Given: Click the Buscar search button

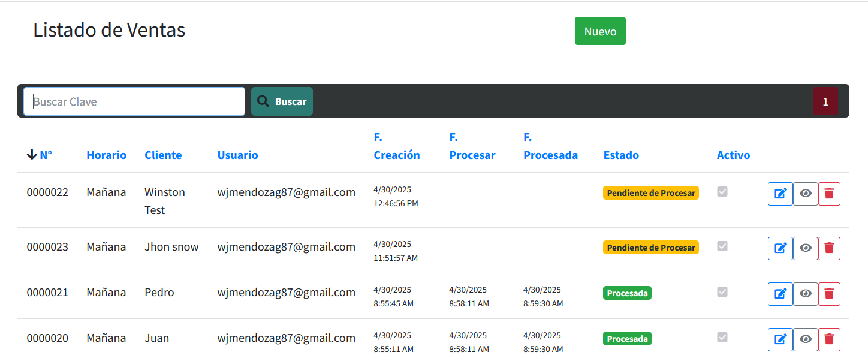Looking at the screenshot, I should click(x=282, y=101).
